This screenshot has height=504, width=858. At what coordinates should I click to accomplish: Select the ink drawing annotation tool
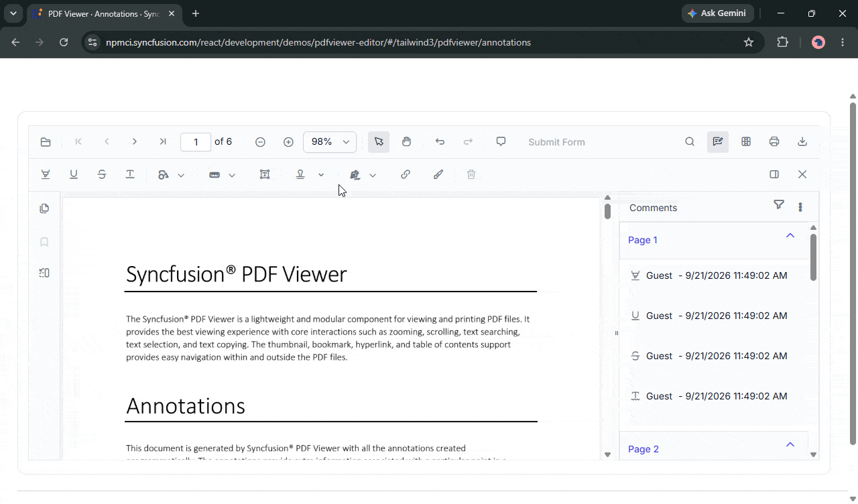point(438,174)
